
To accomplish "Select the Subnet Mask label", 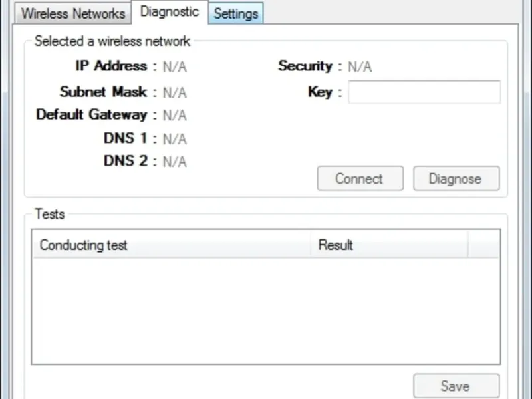I will [103, 92].
